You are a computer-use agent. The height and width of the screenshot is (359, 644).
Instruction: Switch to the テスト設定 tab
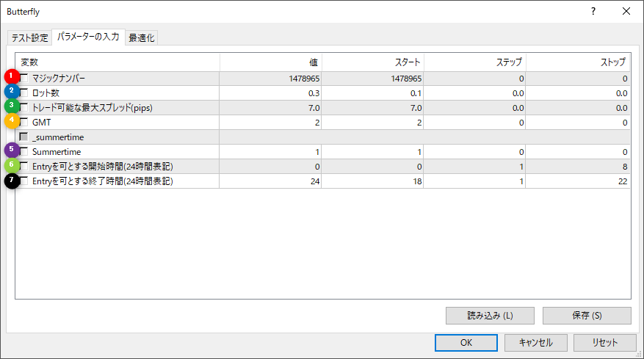(29, 37)
